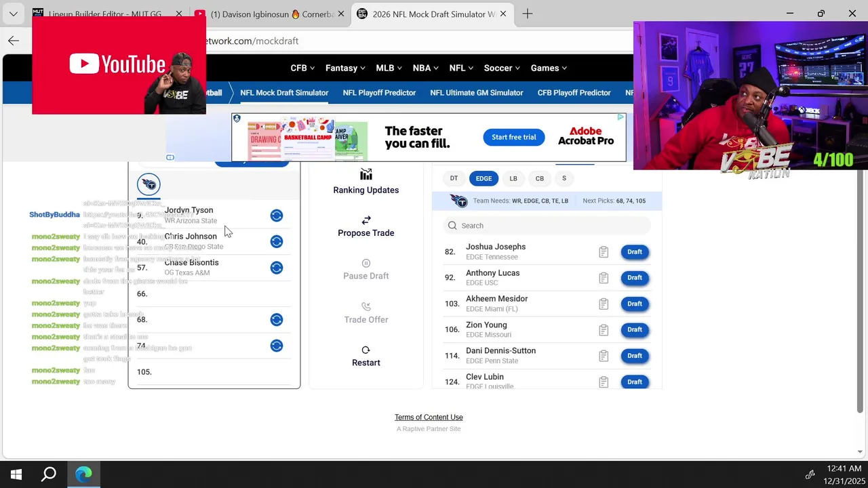This screenshot has height=488, width=868.
Task: Open Windows Start menu
Action: (x=16, y=474)
